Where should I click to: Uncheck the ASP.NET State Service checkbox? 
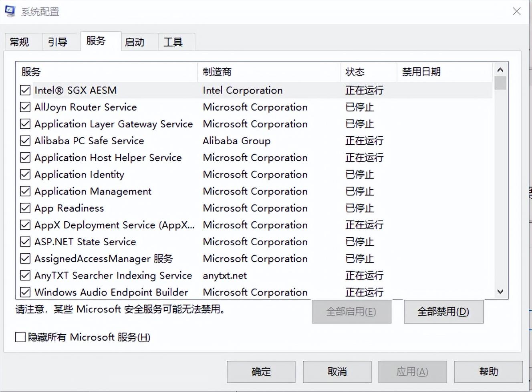pos(25,242)
